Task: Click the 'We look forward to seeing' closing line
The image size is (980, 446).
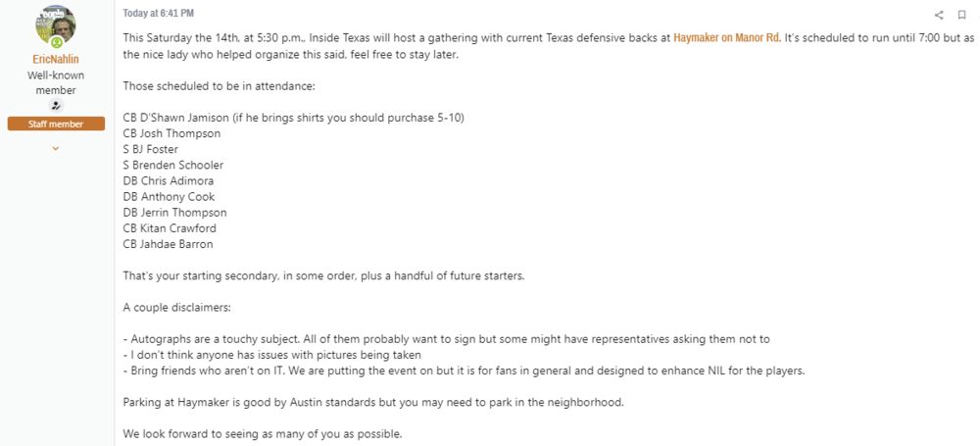Action: pyautogui.click(x=263, y=433)
